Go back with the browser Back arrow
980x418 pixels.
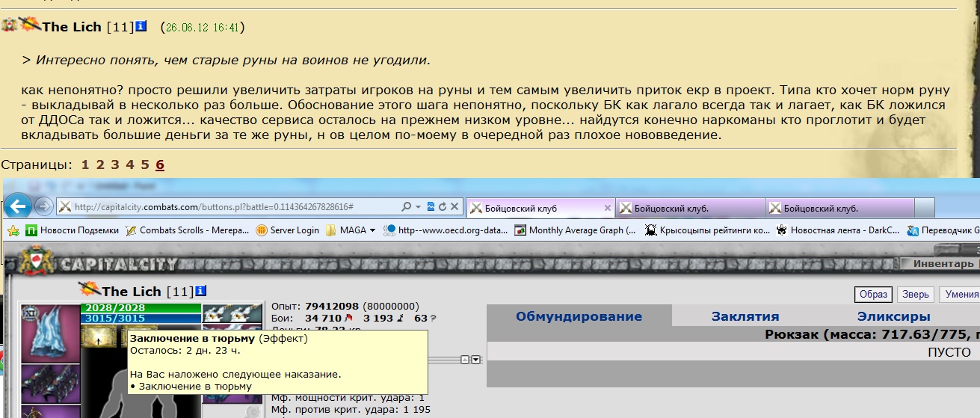17,206
